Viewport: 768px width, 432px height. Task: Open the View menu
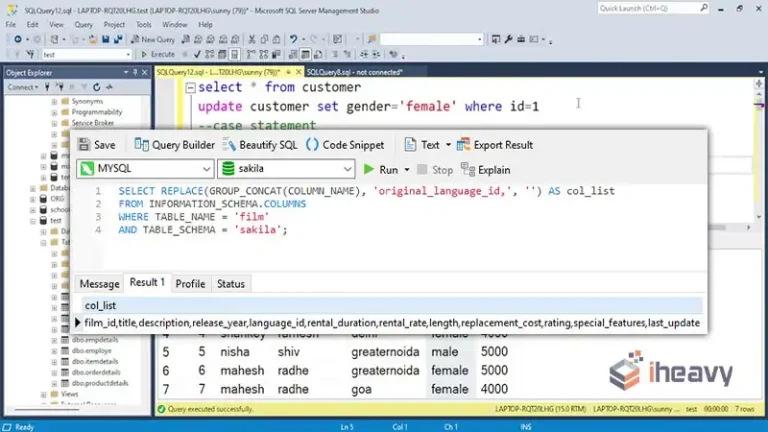pos(56,24)
